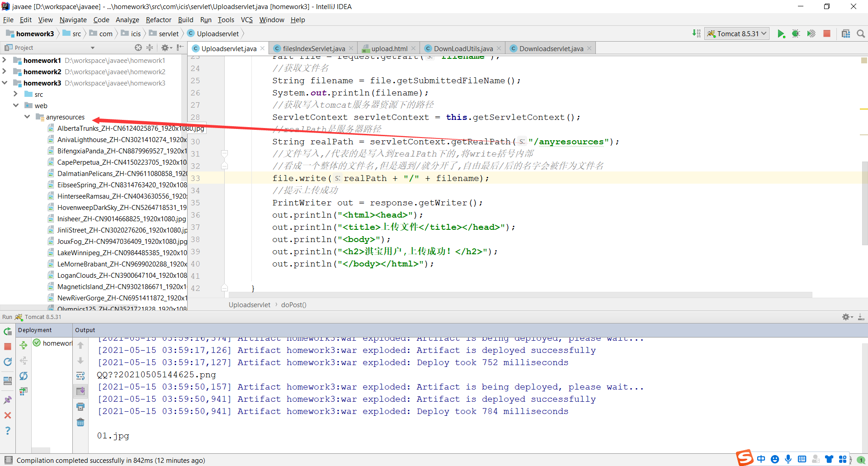868x466 pixels.
Task: Close the Uploadservlet.java tab
Action: click(262, 48)
